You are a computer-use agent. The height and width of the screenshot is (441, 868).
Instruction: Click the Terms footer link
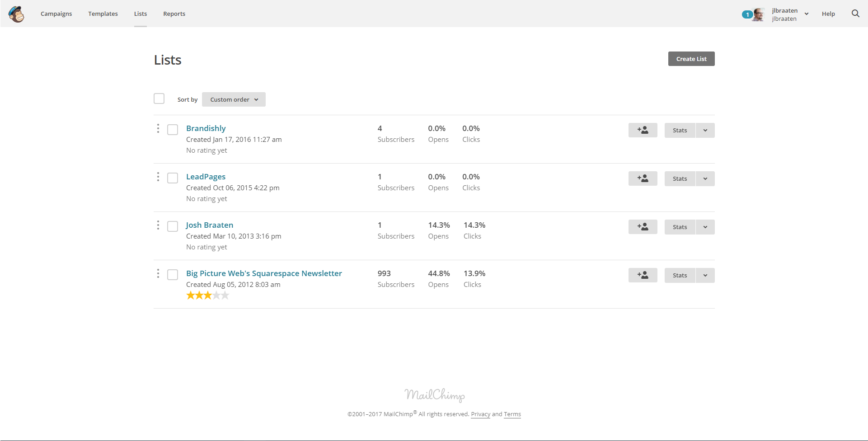click(512, 414)
